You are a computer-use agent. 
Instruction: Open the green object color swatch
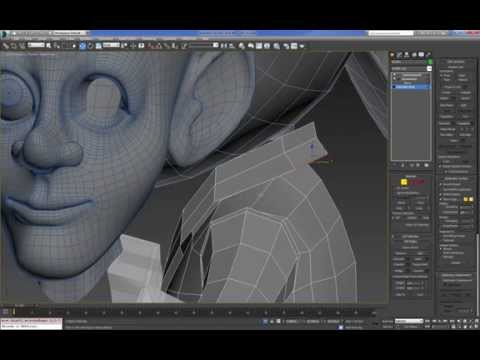[430, 62]
